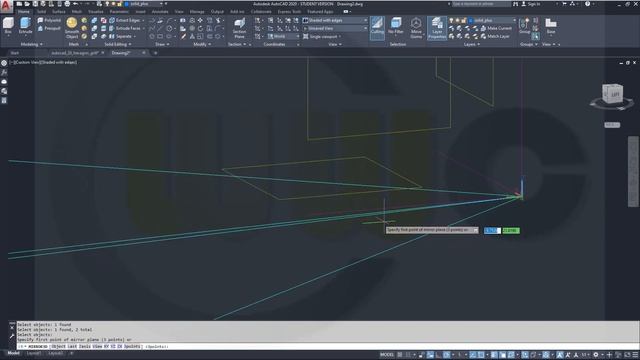
Task: Switch to the Visualize ribbon tab
Action: pyautogui.click(x=96, y=12)
